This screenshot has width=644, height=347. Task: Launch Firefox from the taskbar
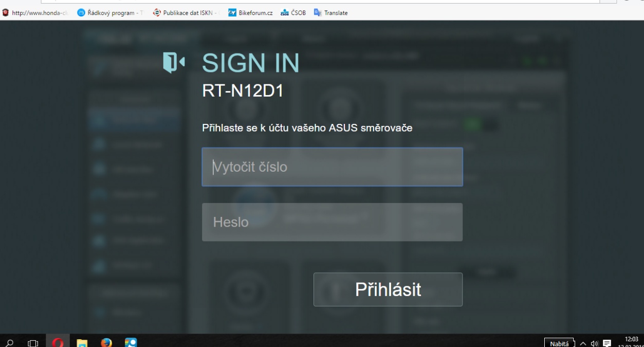click(106, 342)
